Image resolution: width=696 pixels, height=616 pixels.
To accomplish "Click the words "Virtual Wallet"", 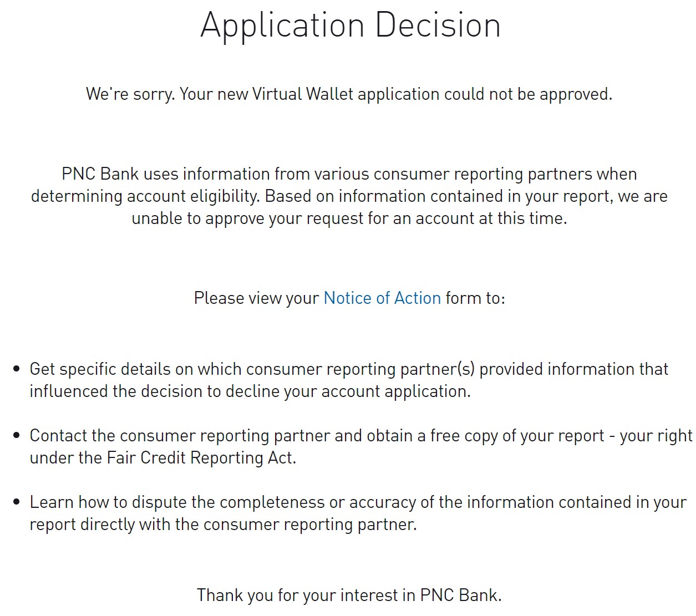I will [x=303, y=94].
